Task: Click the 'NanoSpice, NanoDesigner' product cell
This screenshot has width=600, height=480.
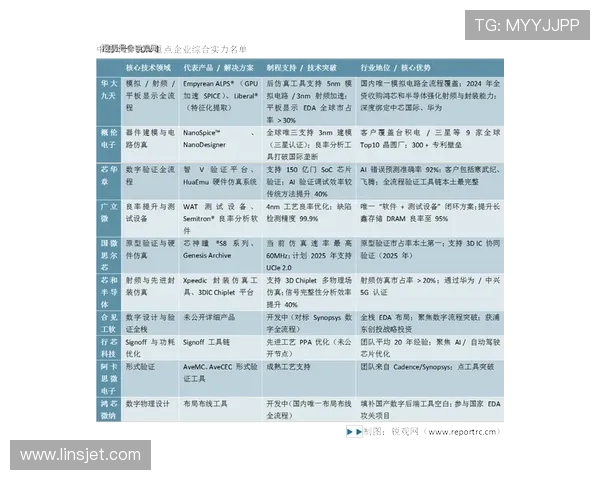Action: tap(220, 144)
